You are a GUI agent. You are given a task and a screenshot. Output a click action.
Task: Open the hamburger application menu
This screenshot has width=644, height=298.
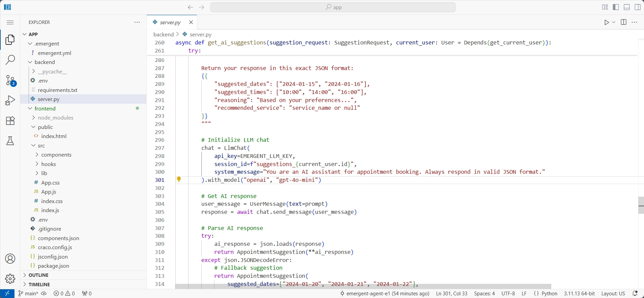pos(10,22)
